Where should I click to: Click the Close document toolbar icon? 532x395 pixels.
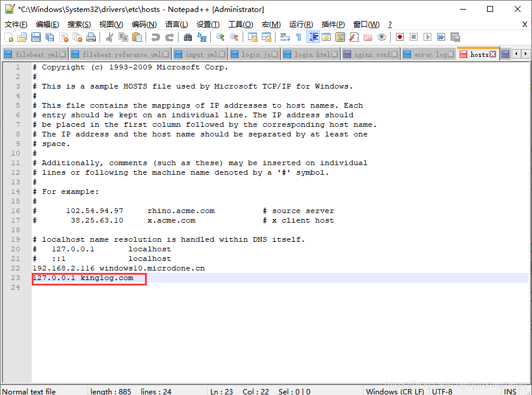(64, 37)
